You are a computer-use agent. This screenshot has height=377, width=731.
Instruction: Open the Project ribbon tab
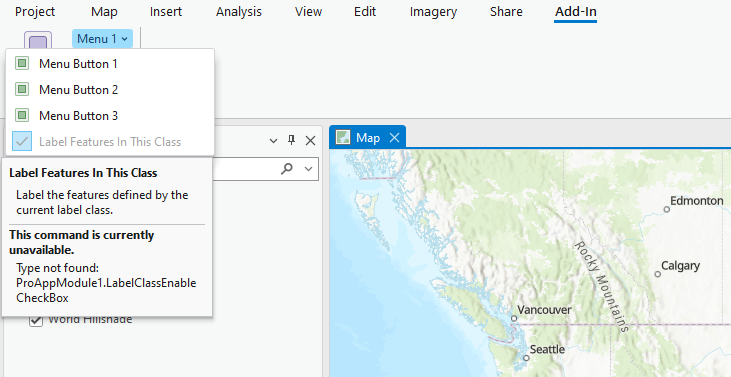click(35, 12)
